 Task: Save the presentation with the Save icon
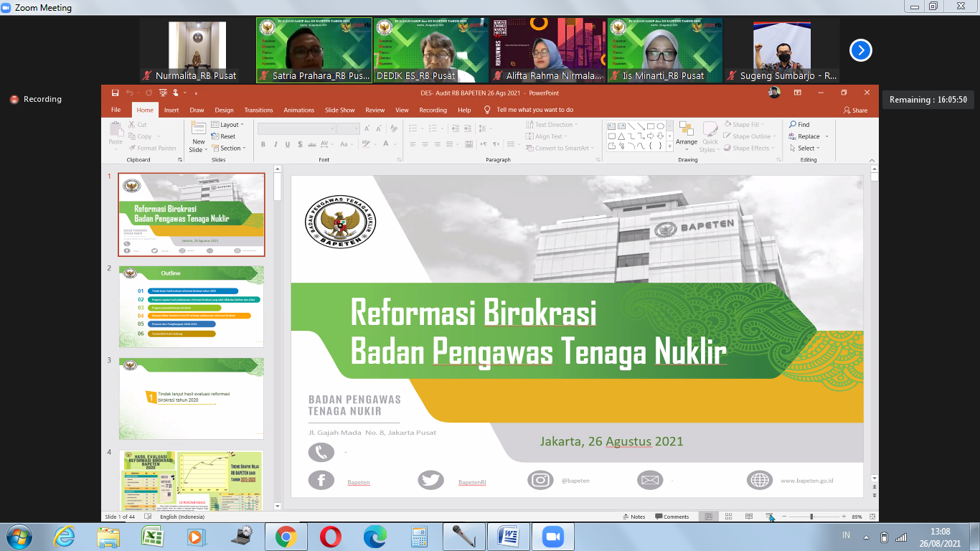point(115,93)
